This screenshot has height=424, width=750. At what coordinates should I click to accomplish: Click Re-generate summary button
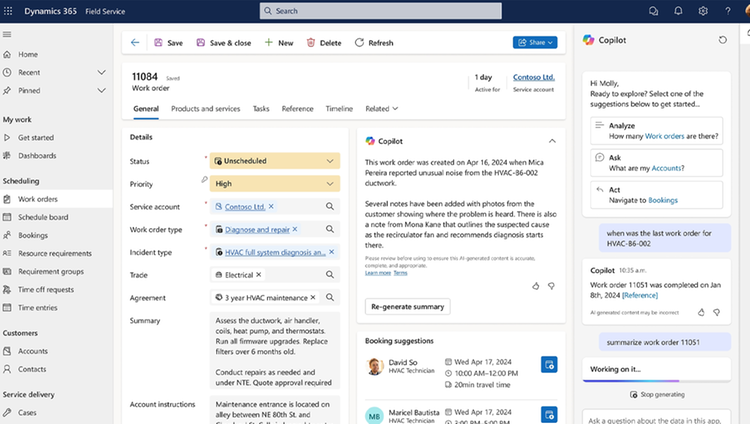click(408, 307)
